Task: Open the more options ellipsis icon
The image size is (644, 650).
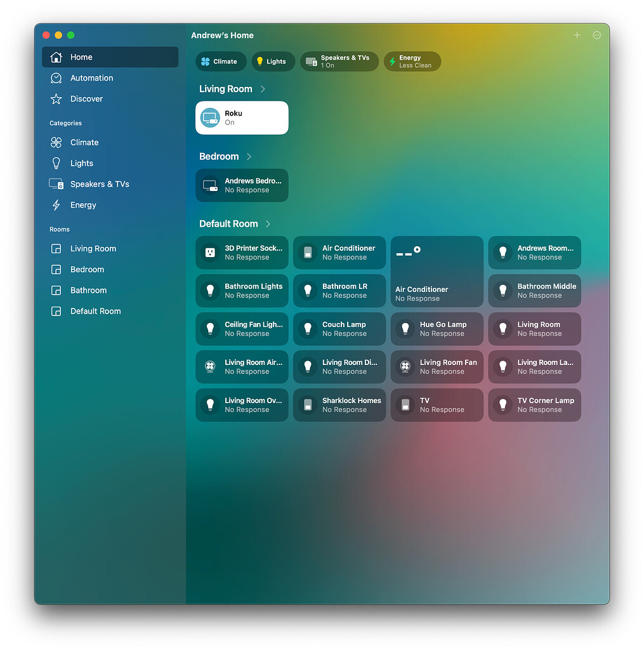Action: point(596,36)
